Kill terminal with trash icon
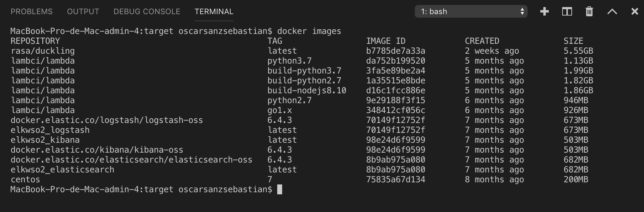Image resolution: width=644 pixels, height=212 pixels. [589, 12]
